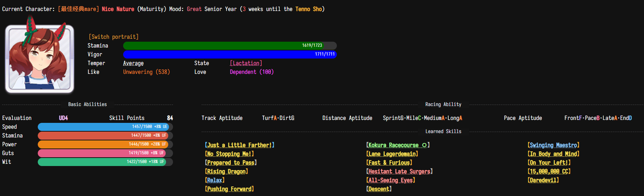Select the Prepared to Pass skill

[x=231, y=163]
